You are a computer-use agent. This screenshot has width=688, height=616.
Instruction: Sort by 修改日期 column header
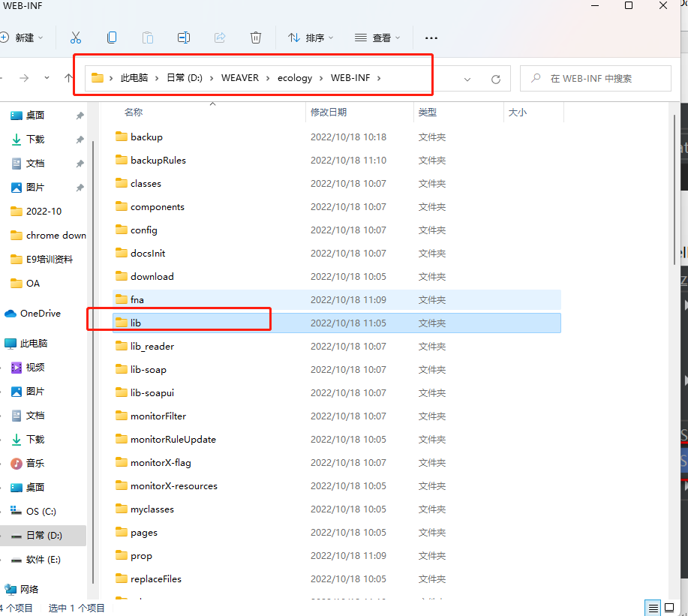329,112
